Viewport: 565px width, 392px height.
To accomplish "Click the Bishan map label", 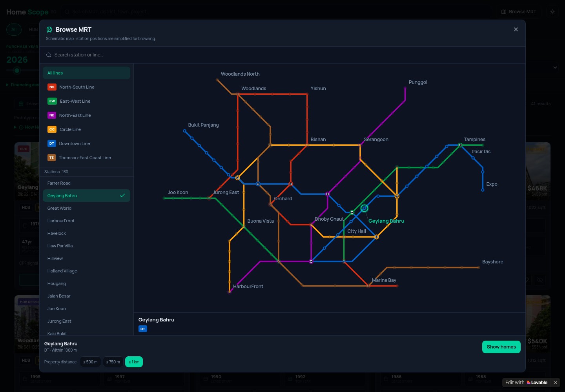I will click(318, 140).
